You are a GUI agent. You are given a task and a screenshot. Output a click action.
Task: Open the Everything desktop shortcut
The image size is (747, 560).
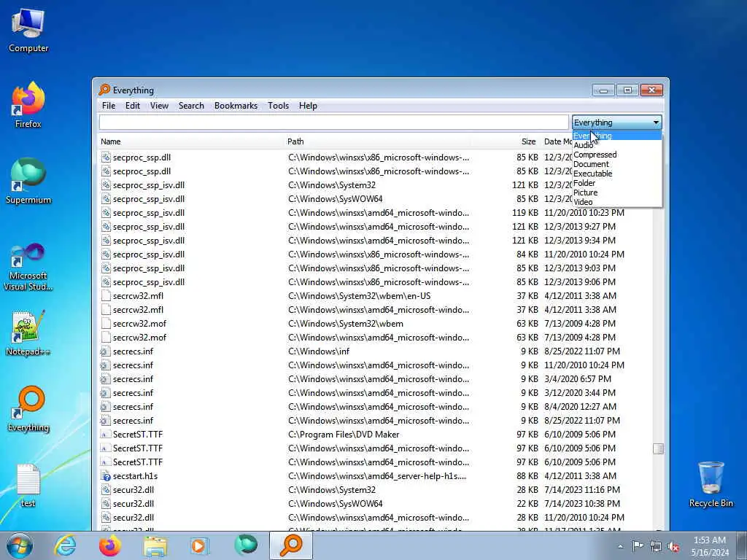(x=28, y=408)
